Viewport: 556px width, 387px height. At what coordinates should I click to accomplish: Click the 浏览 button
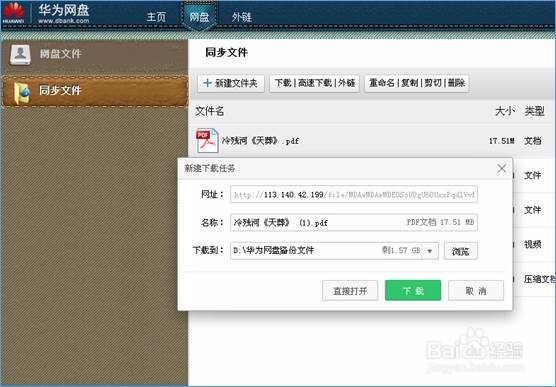pyautogui.click(x=461, y=251)
